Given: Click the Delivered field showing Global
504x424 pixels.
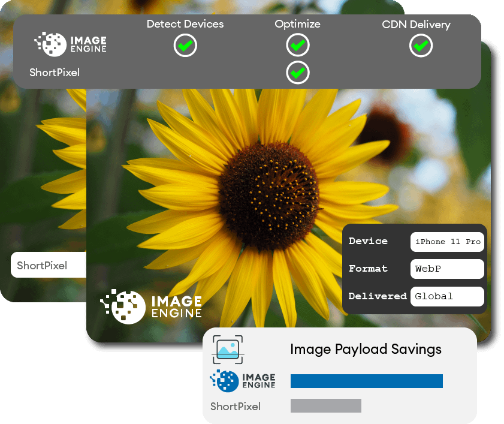Looking at the screenshot, I should point(447,296).
